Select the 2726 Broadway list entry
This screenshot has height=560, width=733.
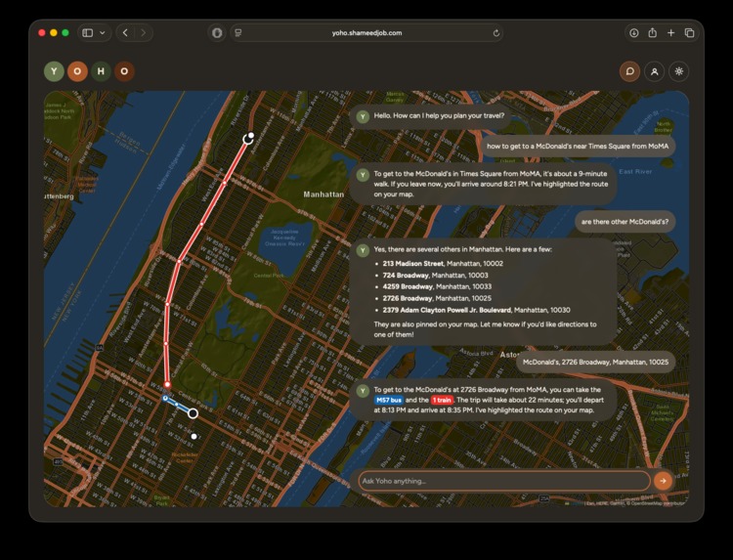coord(437,298)
